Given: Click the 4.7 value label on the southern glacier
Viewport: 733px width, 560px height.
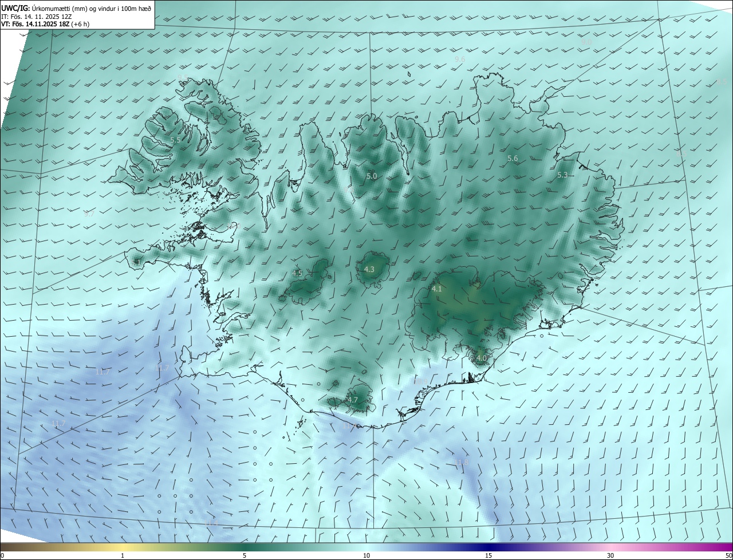Looking at the screenshot, I should pos(353,400).
